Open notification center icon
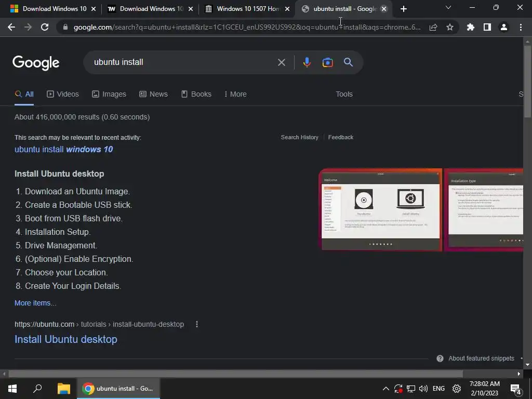 click(515, 389)
